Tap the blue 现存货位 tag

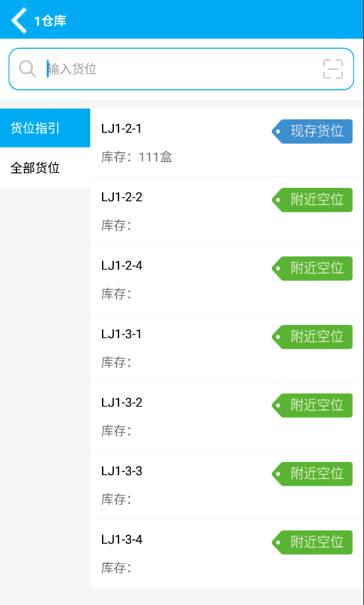312,131
